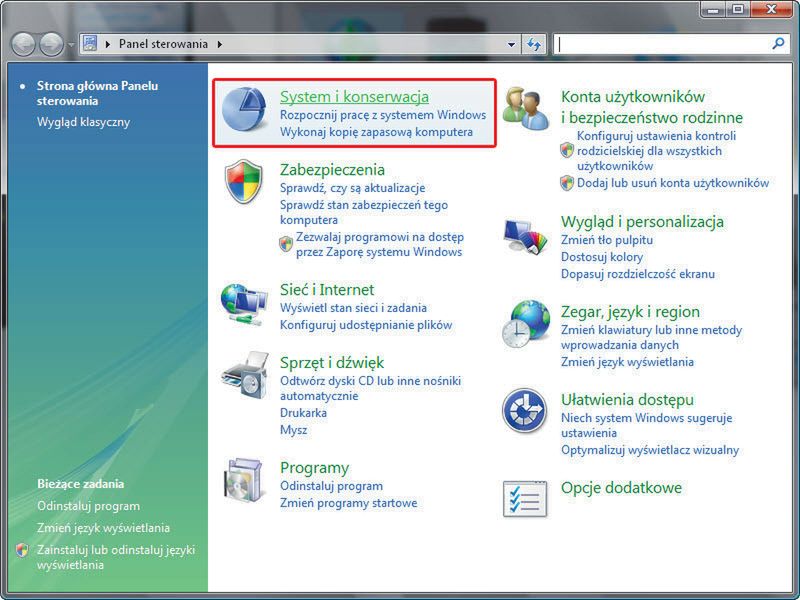
Task: Expand arrow after Panel sterowania breadcrumb
Action: [x=219, y=44]
